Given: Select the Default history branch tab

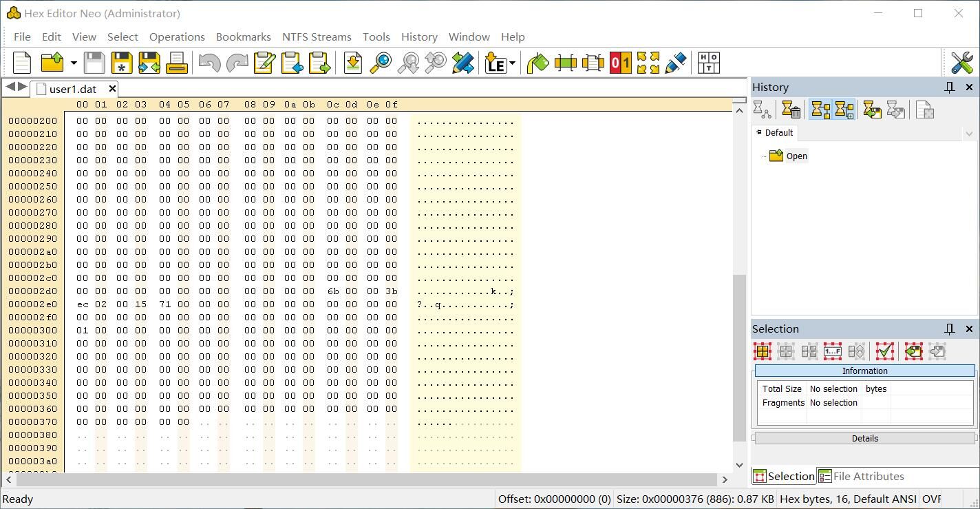Looking at the screenshot, I should point(775,132).
